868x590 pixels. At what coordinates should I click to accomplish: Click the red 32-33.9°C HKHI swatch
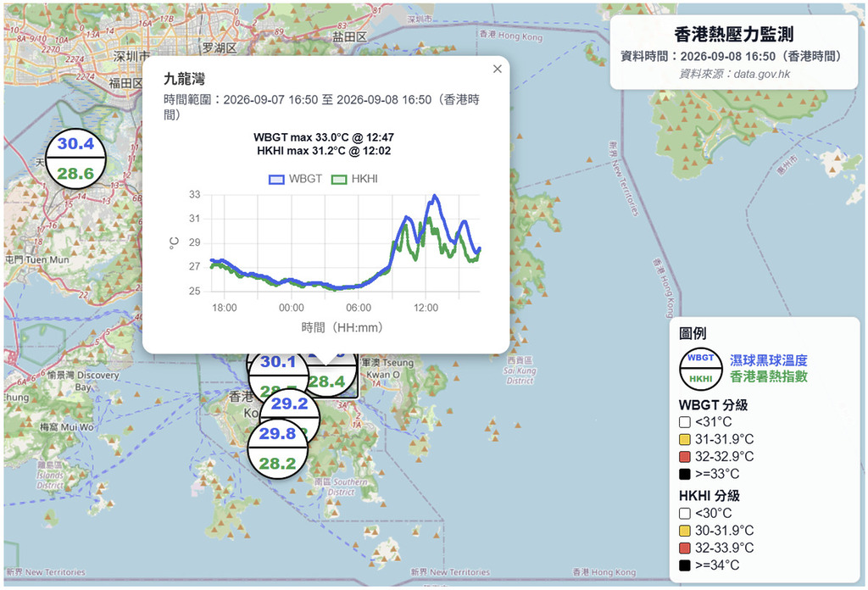coord(685,548)
